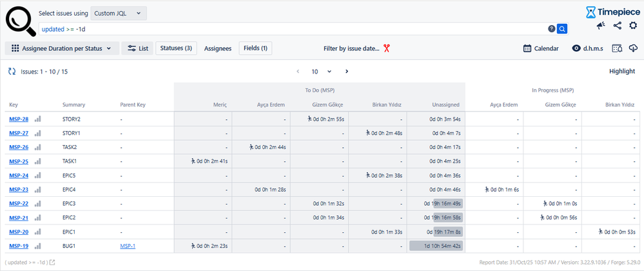Click bar chart icon for MSP-21
Image resolution: width=644 pixels, height=271 pixels.
38,217
